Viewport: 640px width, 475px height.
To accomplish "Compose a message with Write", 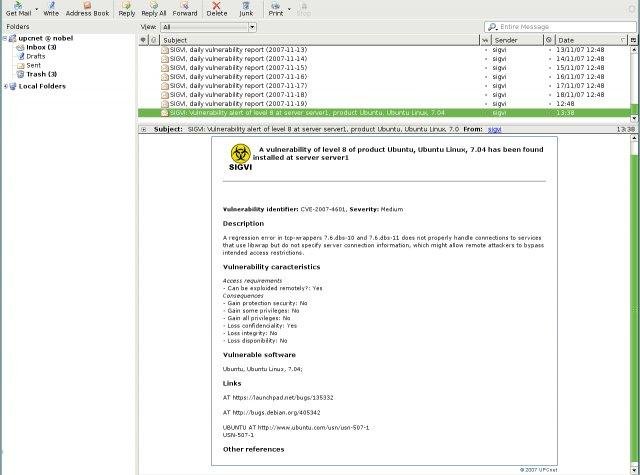I will 51,9.
